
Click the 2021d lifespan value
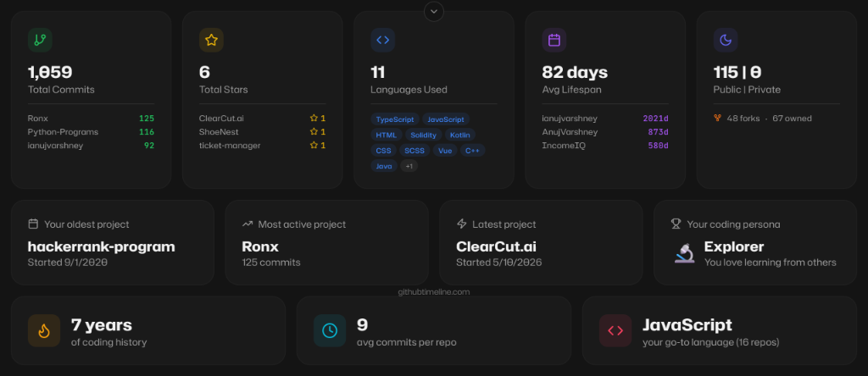coord(655,119)
